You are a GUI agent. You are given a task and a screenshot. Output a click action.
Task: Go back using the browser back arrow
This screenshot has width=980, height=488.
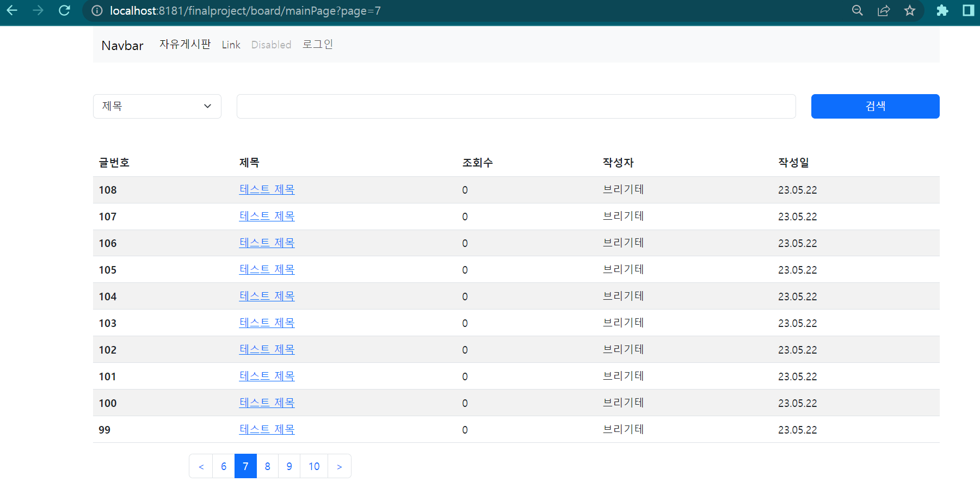pos(12,10)
